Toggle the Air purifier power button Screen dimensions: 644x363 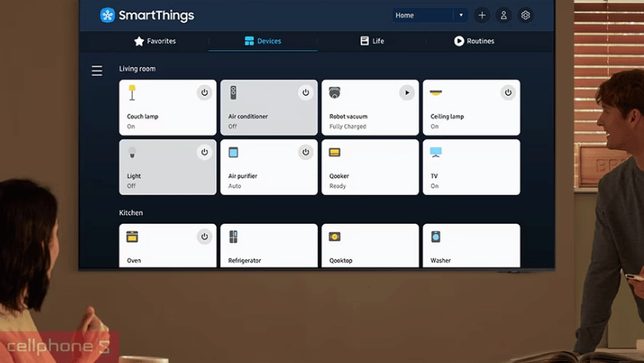[305, 152]
